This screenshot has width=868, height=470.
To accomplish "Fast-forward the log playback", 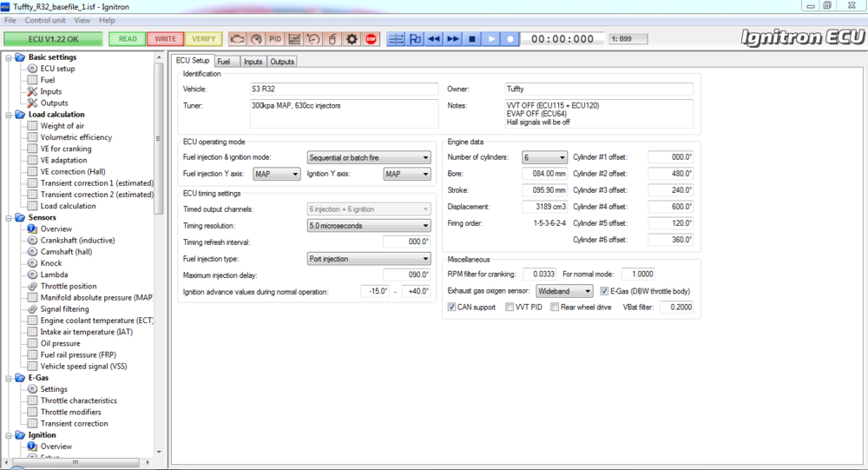I will click(453, 39).
